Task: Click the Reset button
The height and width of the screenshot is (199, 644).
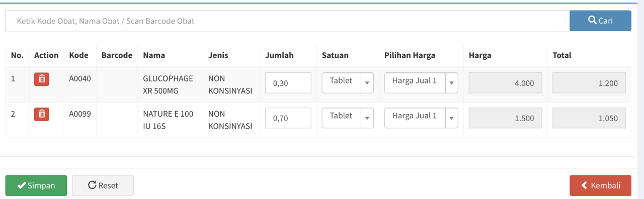Action: click(103, 185)
